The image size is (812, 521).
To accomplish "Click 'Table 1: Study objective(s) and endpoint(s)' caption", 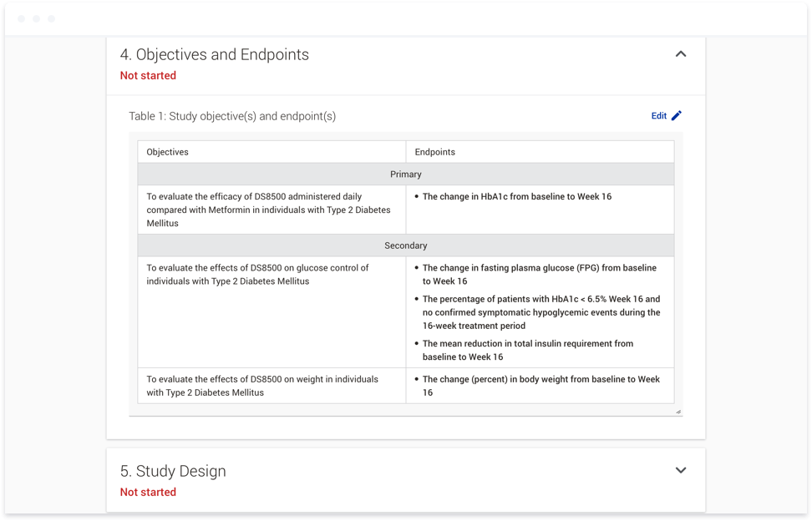I will (232, 116).
